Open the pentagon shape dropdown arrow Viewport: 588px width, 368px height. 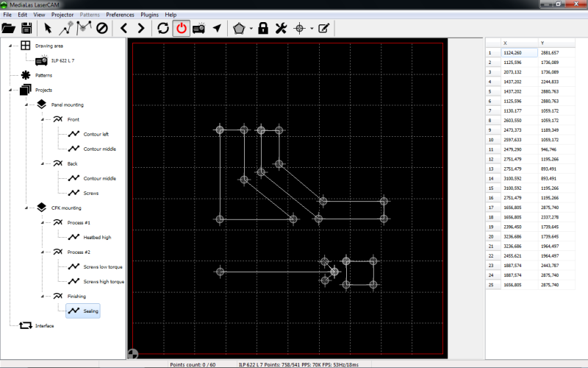tap(251, 29)
